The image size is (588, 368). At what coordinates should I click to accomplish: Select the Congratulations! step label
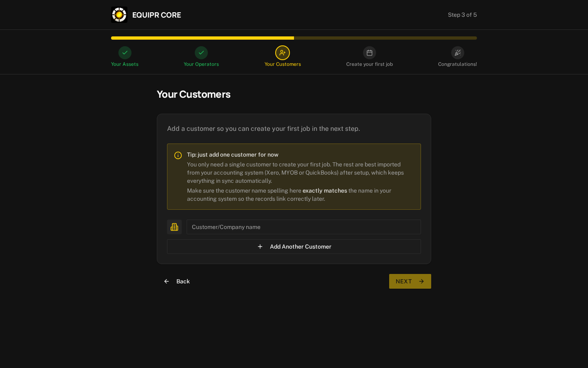pos(457,64)
